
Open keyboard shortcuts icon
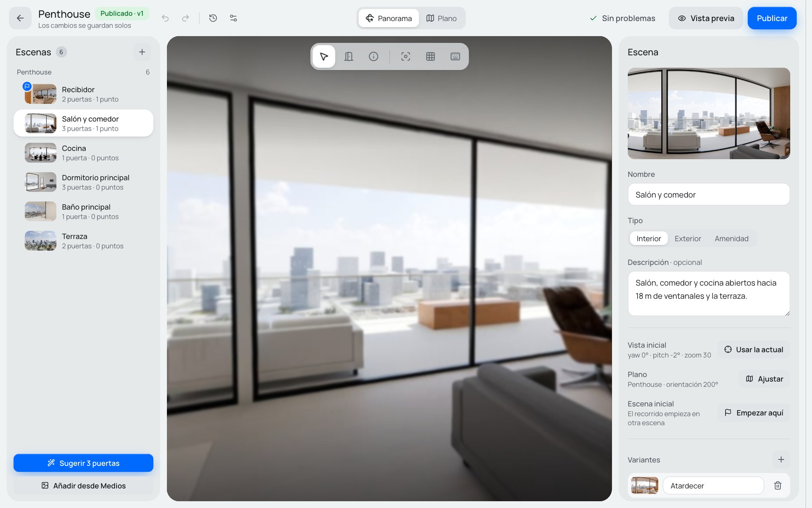[455, 56]
